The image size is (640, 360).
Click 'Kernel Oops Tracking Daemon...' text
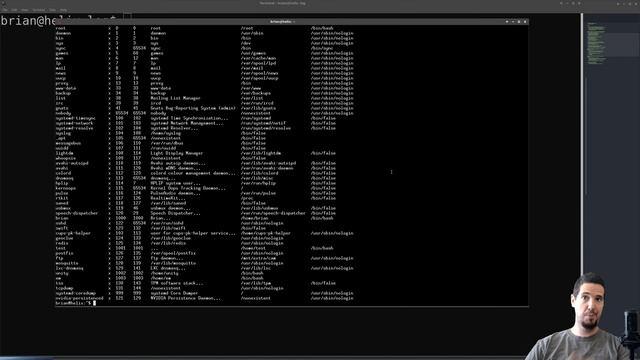188,188
